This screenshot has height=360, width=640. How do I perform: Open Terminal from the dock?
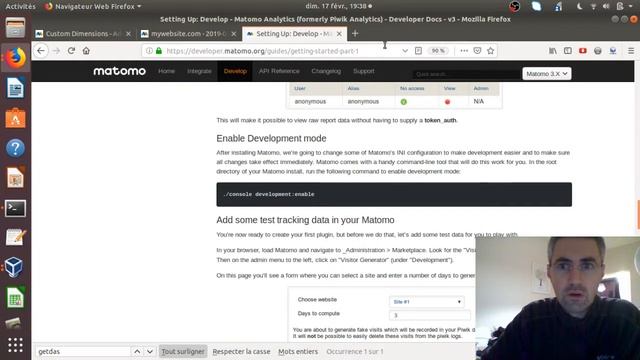pyautogui.click(x=16, y=208)
